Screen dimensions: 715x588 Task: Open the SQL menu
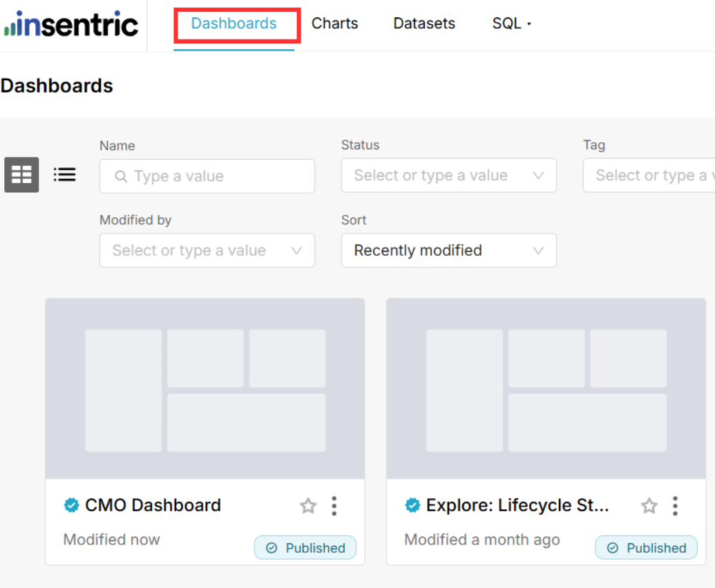point(511,23)
